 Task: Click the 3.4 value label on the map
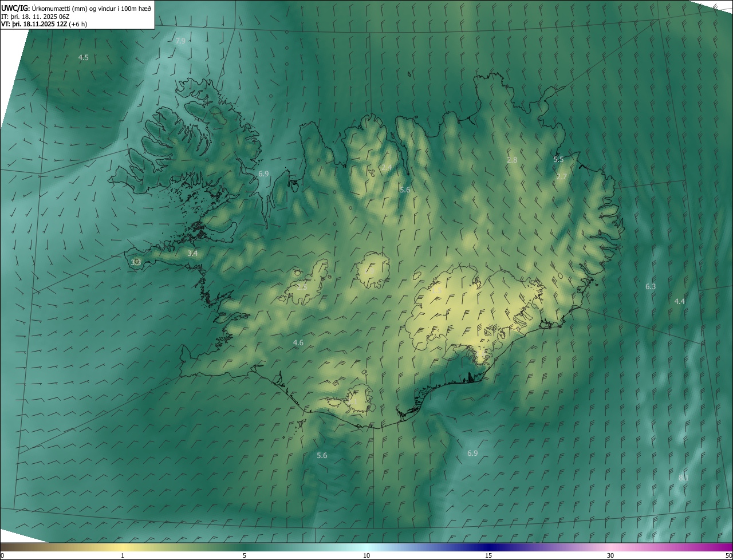pyautogui.click(x=192, y=253)
